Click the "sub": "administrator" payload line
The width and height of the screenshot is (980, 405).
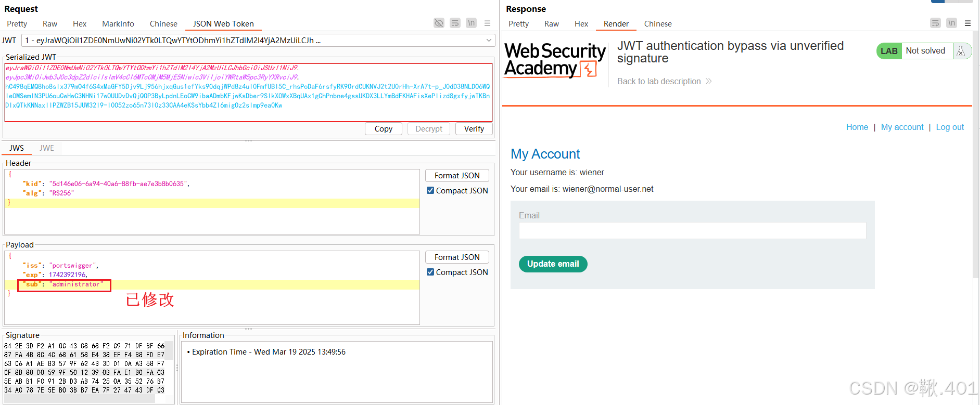point(64,284)
